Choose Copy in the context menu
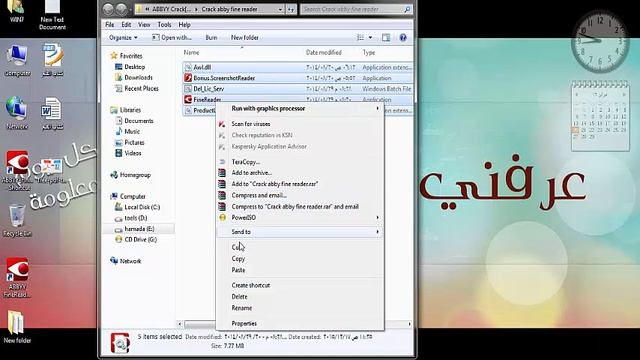This screenshot has width=640, height=360. click(x=300, y=259)
